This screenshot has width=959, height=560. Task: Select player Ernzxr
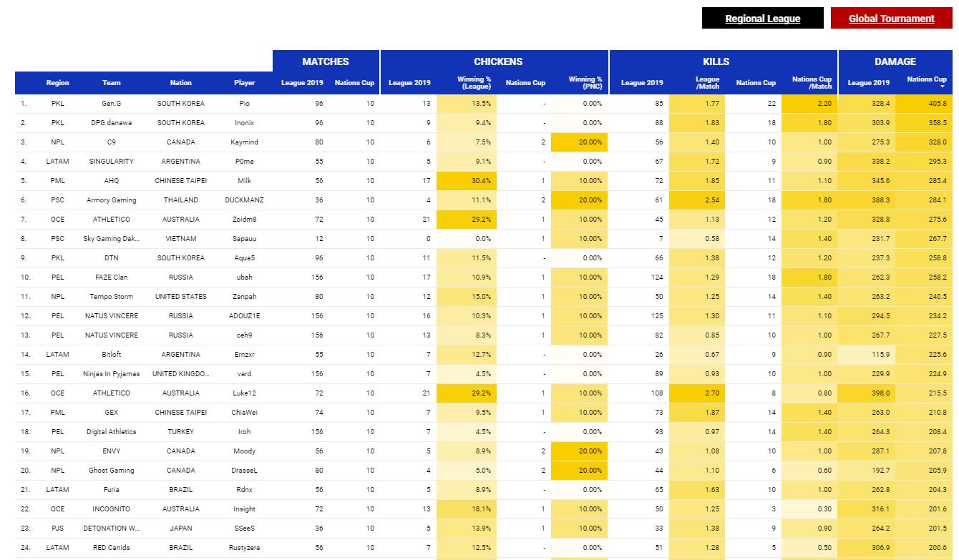click(244, 355)
